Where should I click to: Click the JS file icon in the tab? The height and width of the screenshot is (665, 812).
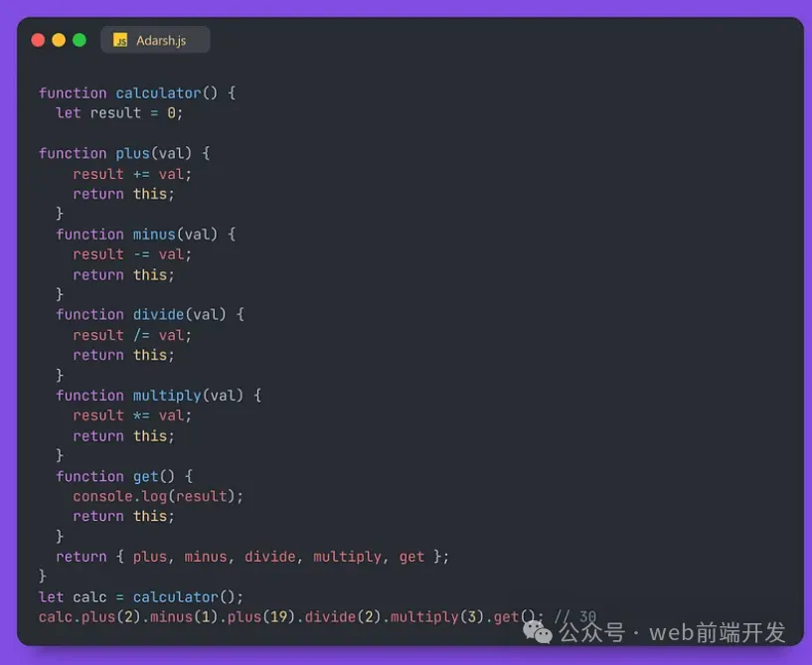pyautogui.click(x=120, y=41)
